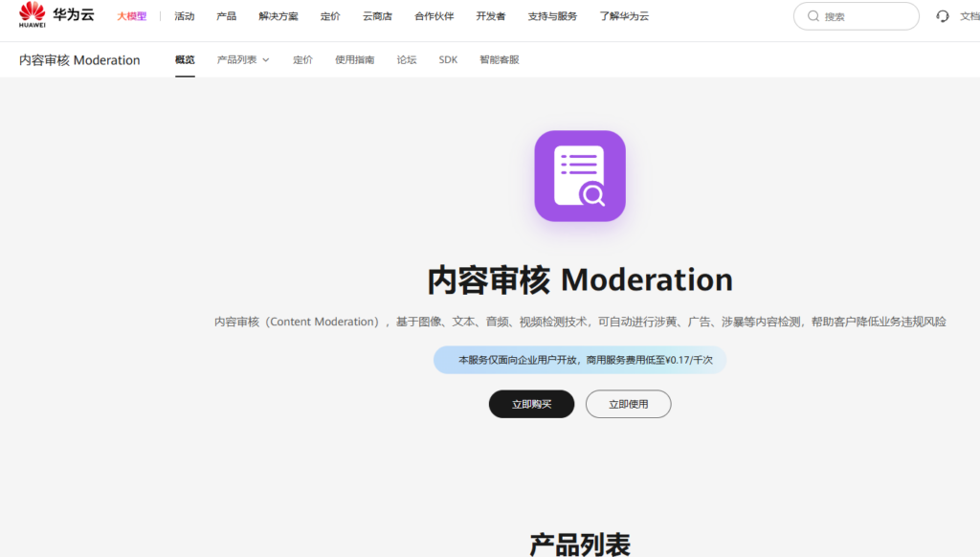980x557 pixels.
Task: Open 定价 in the product sub-navigation
Action: (302, 60)
